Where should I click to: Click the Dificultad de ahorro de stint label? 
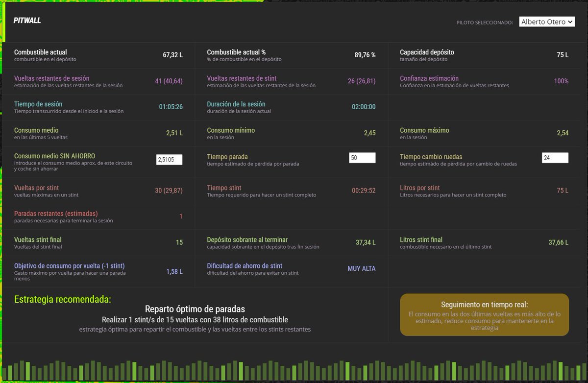pos(245,265)
